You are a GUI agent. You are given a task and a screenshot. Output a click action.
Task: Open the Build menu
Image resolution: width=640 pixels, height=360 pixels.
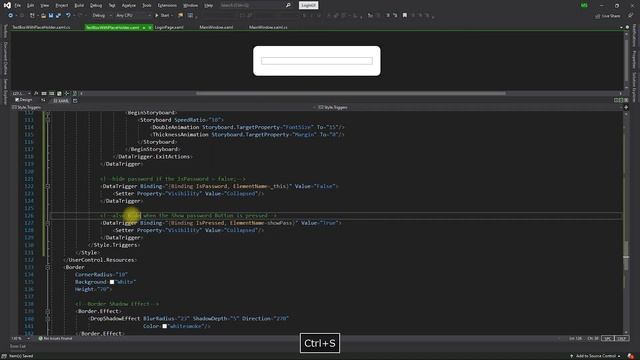click(x=79, y=5)
